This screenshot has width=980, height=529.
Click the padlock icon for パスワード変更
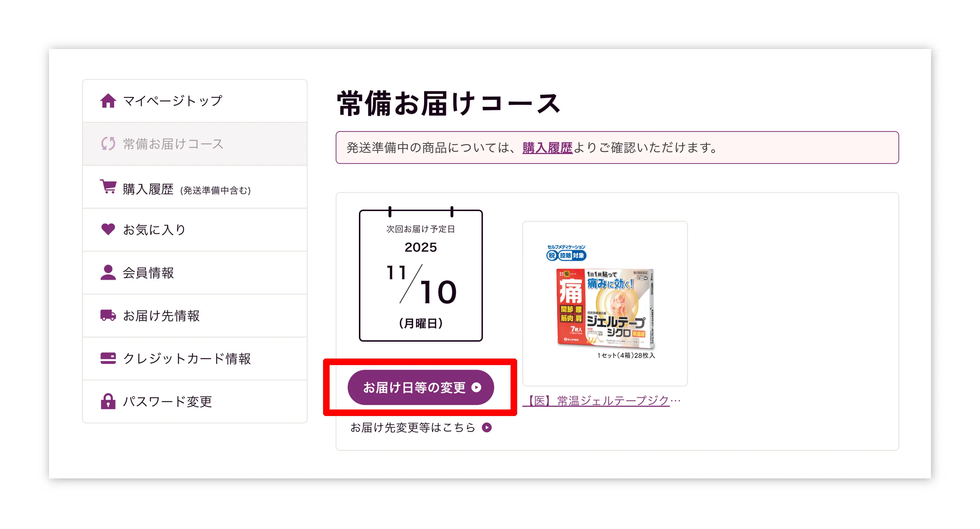click(x=108, y=401)
